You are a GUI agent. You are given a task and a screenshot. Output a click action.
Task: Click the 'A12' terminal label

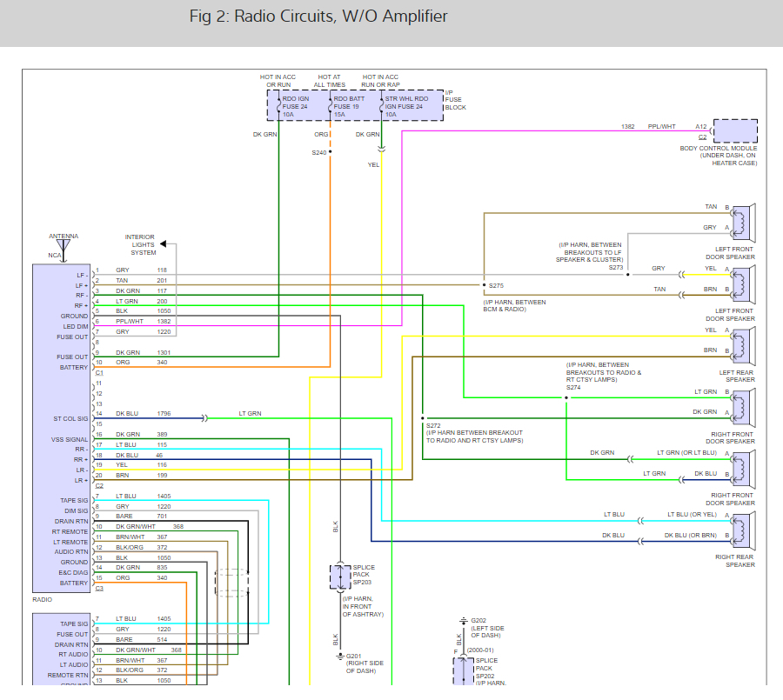[701, 127]
